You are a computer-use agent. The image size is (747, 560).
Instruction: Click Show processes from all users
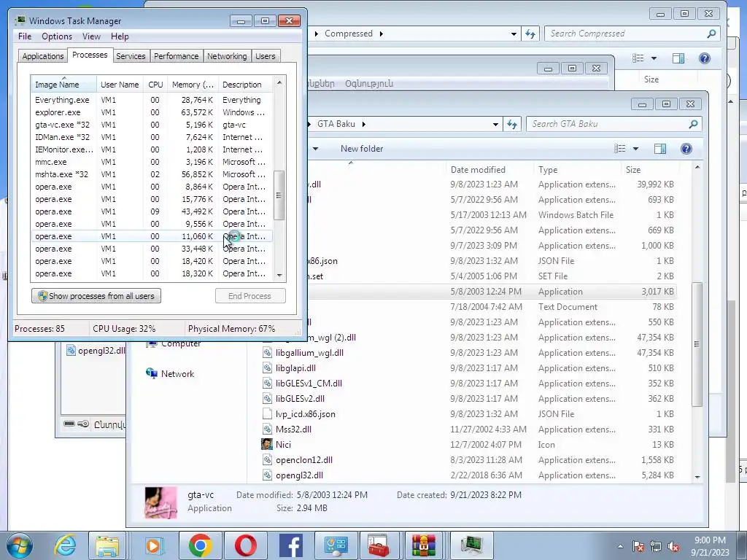tap(96, 296)
